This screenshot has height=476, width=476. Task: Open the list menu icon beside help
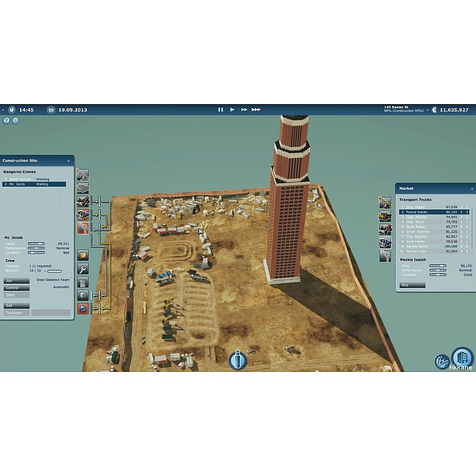(x=15, y=120)
